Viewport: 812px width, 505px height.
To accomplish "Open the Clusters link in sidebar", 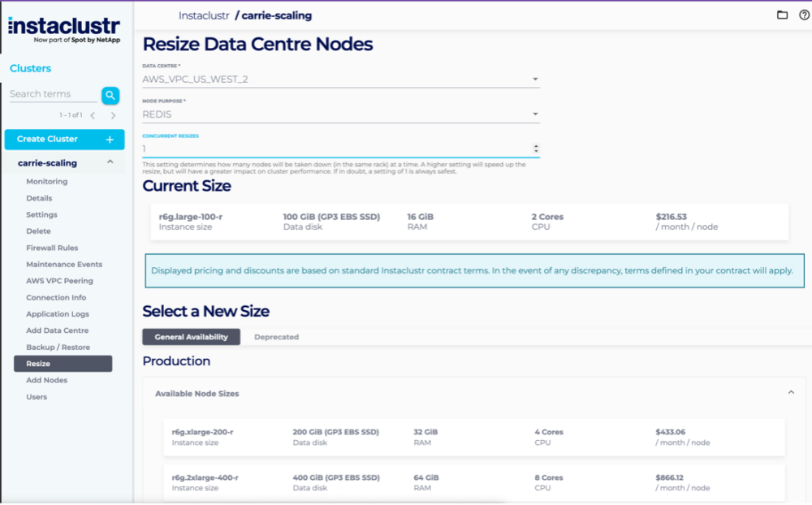I will (x=30, y=68).
